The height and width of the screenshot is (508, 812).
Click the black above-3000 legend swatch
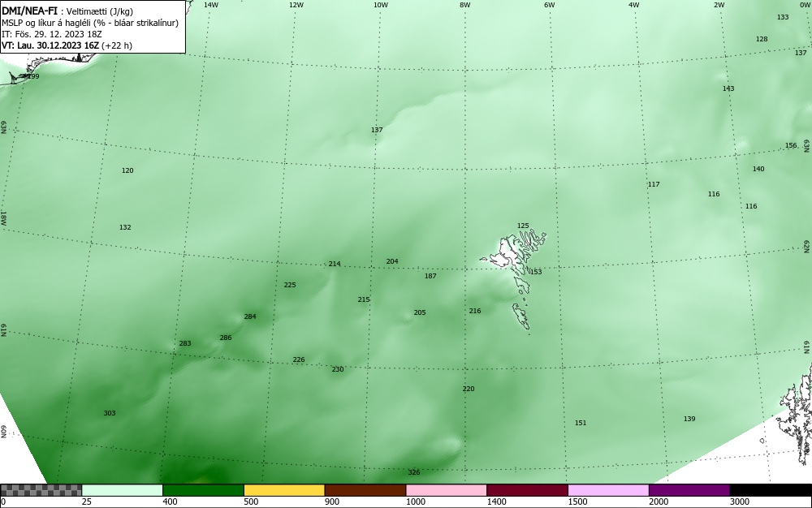(x=771, y=490)
